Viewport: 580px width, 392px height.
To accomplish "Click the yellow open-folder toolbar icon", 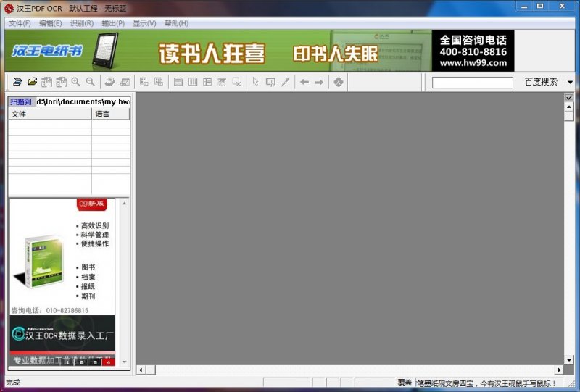I will click(33, 82).
